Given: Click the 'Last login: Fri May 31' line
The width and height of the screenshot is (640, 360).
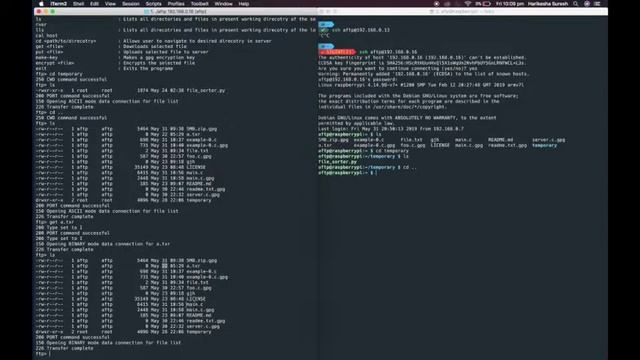Looking at the screenshot, I should coord(391,129).
